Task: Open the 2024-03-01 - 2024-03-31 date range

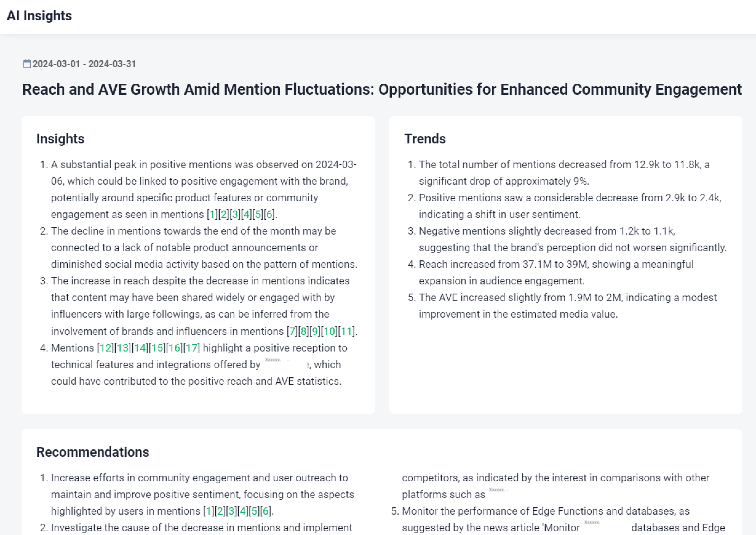Action: (x=84, y=64)
